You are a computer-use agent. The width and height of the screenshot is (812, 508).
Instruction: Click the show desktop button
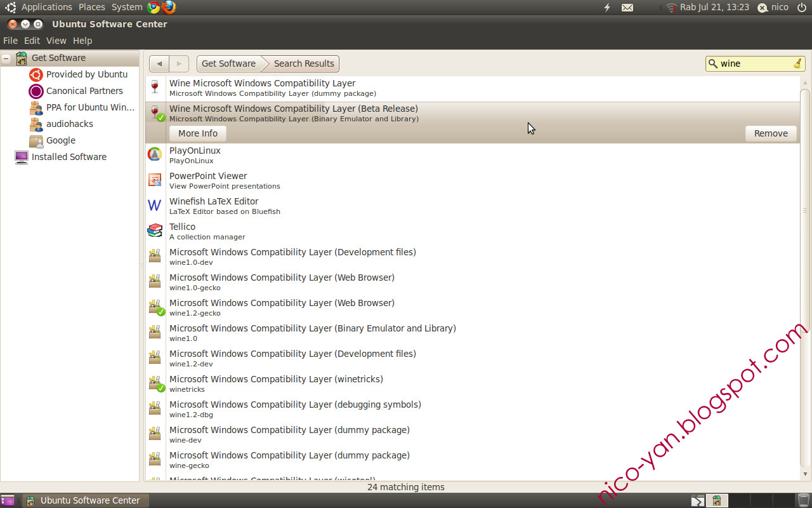(x=8, y=500)
